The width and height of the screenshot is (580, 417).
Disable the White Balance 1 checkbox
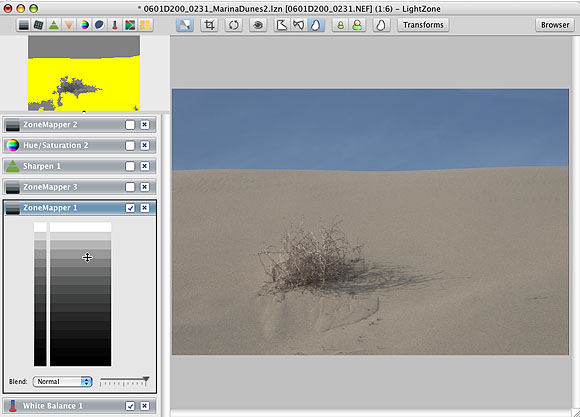point(130,406)
